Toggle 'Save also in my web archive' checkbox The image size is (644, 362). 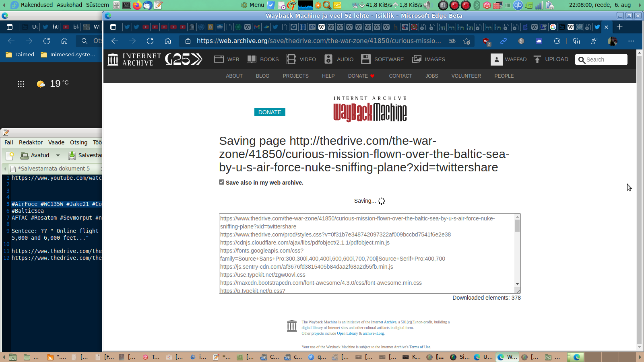[221, 182]
